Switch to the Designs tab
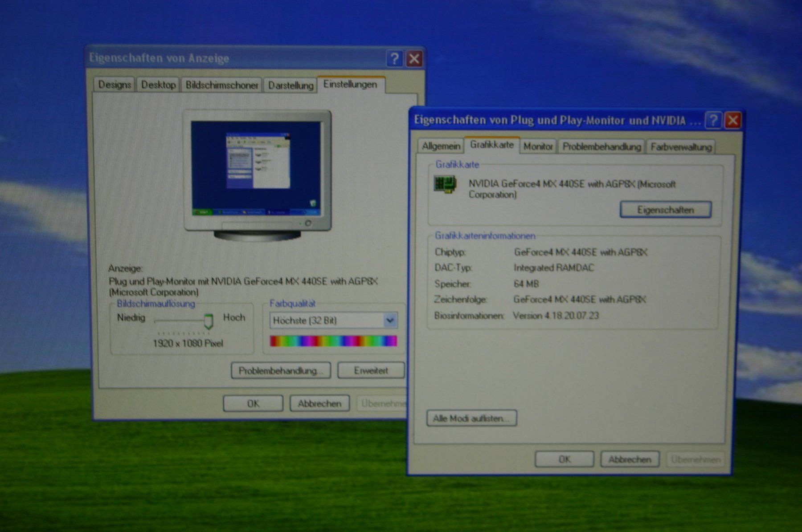 coord(115,85)
